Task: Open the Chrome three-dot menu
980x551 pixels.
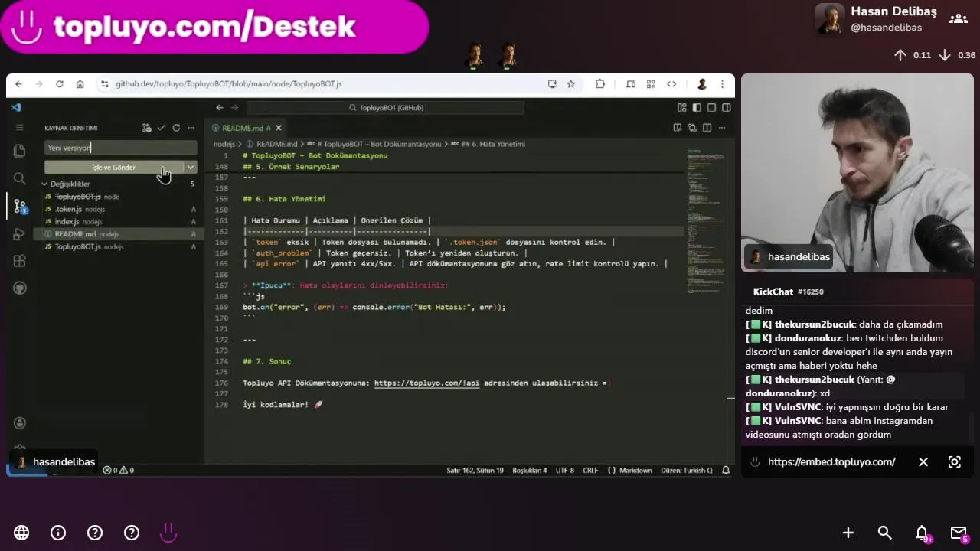Action: tap(722, 84)
